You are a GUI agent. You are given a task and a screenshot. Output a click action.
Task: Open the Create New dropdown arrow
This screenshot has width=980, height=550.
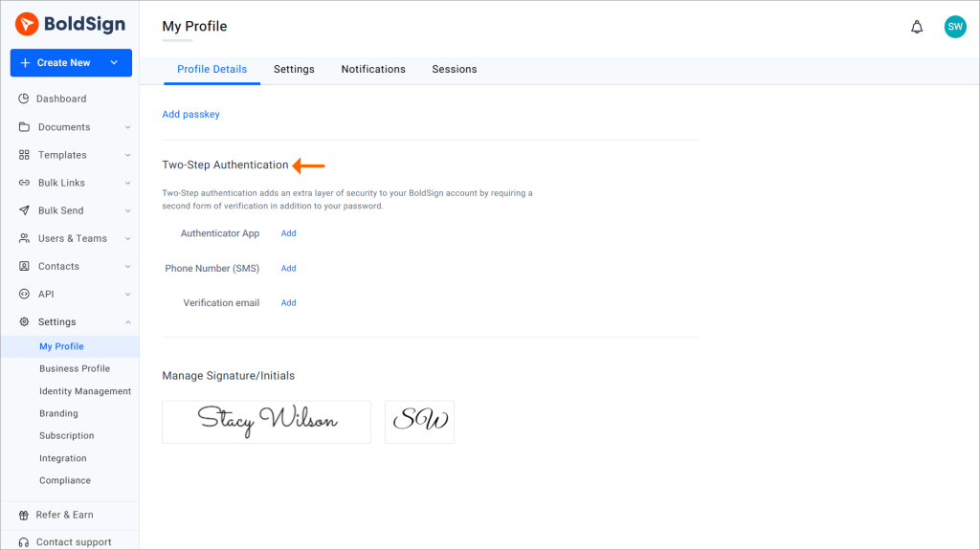pos(115,62)
